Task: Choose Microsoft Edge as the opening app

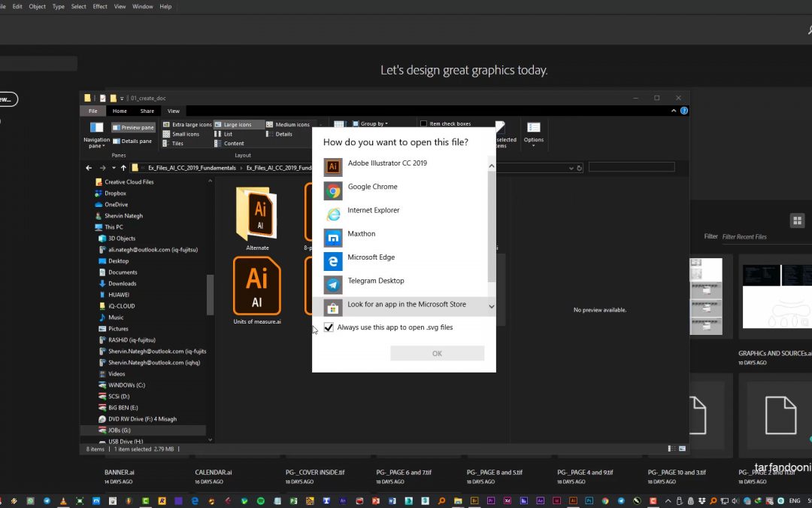Action: [x=372, y=257]
